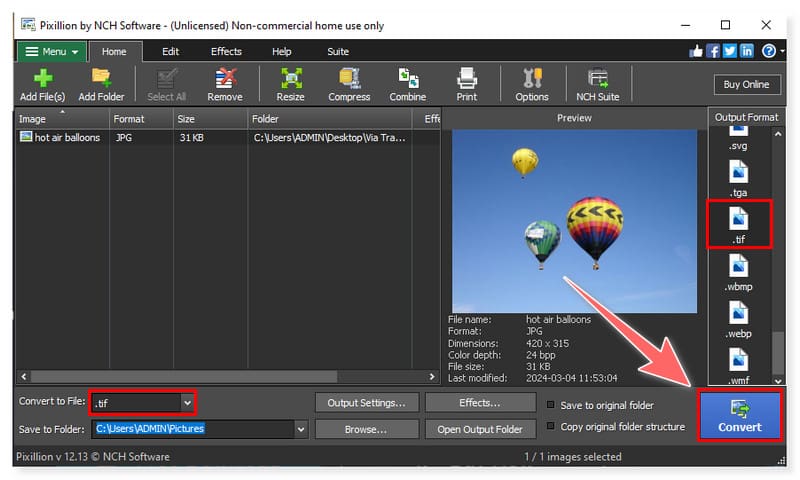Expand the Convert to File dropdown
Screen dimensions: 800x480
(x=186, y=402)
